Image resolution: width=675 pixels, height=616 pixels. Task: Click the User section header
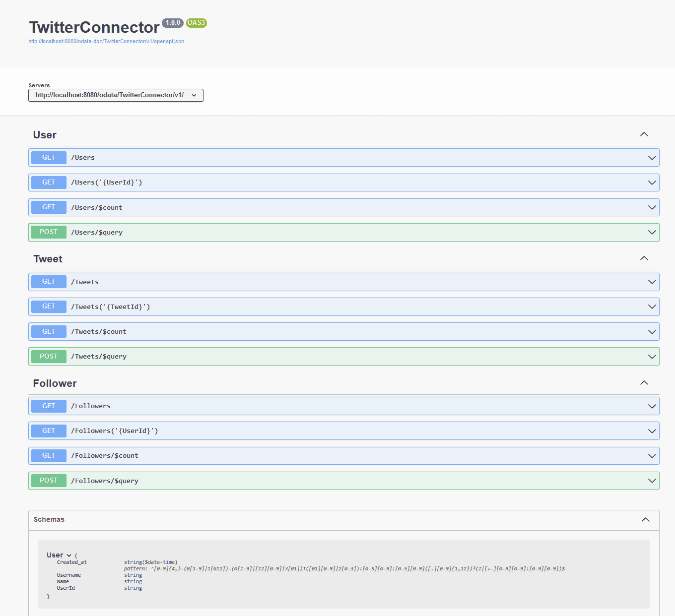pos(45,134)
